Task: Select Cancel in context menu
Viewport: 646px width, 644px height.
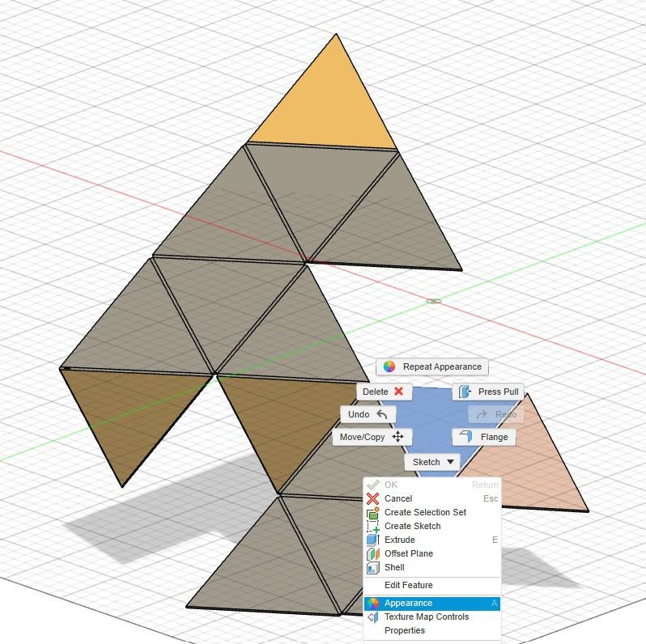Action: point(432,498)
